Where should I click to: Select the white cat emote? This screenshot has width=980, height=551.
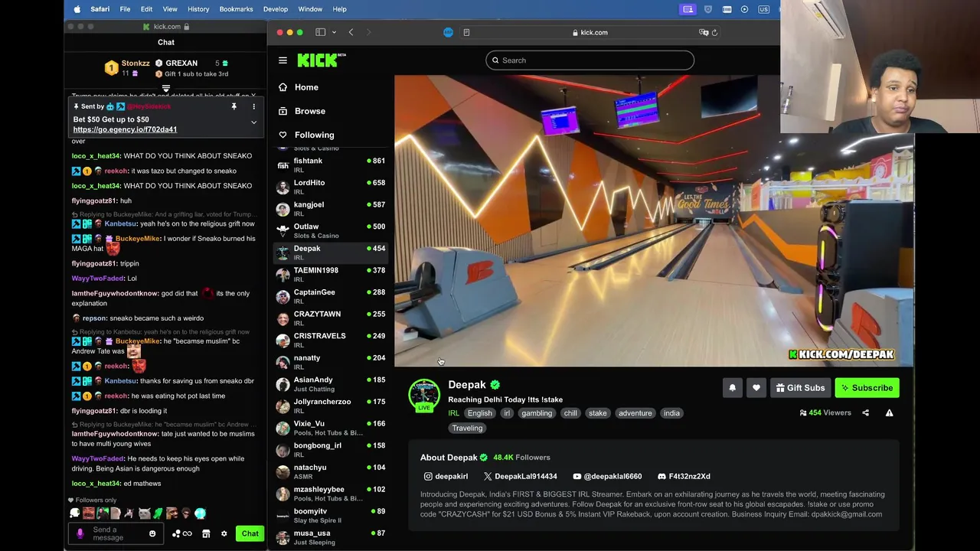[x=144, y=514]
